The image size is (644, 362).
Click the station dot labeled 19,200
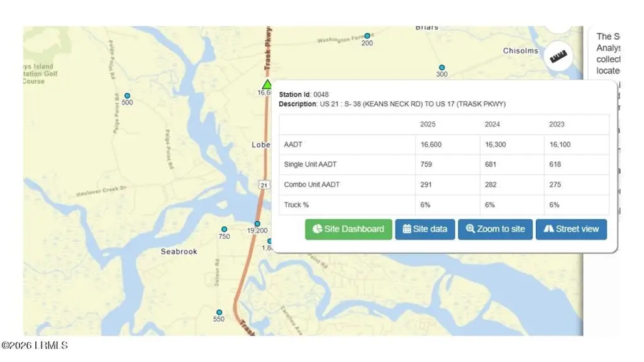257,224
